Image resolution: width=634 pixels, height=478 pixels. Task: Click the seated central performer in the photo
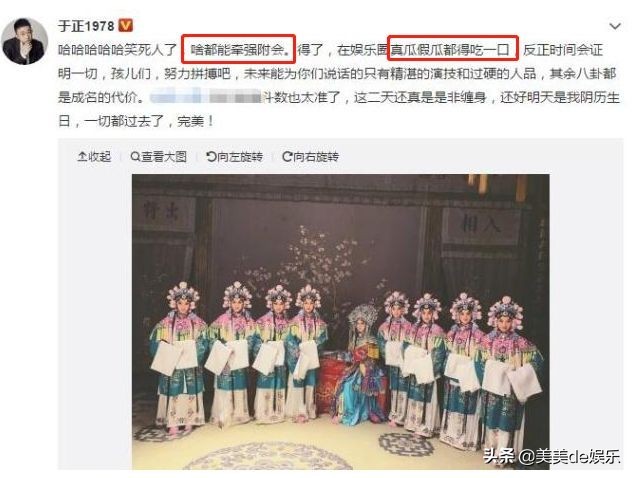pyautogui.click(x=360, y=364)
